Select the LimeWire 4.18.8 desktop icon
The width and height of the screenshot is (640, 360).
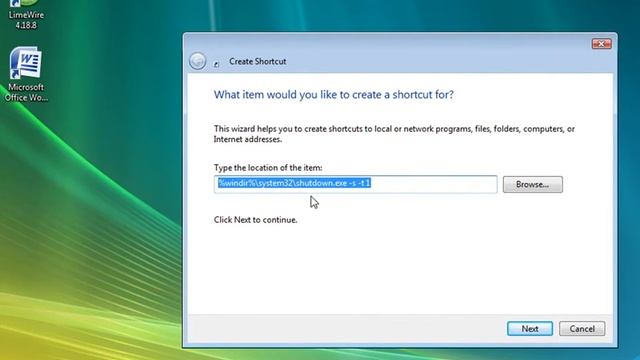[x=26, y=14]
